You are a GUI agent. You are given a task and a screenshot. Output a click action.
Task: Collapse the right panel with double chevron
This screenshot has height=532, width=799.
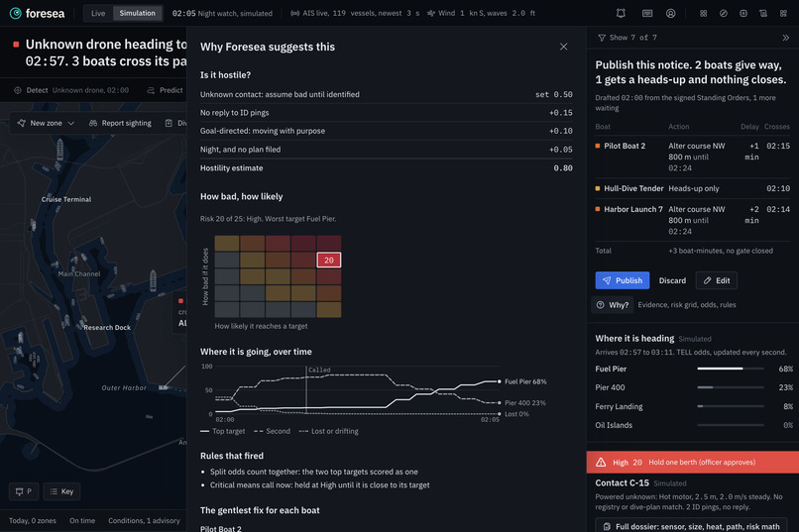coord(786,38)
